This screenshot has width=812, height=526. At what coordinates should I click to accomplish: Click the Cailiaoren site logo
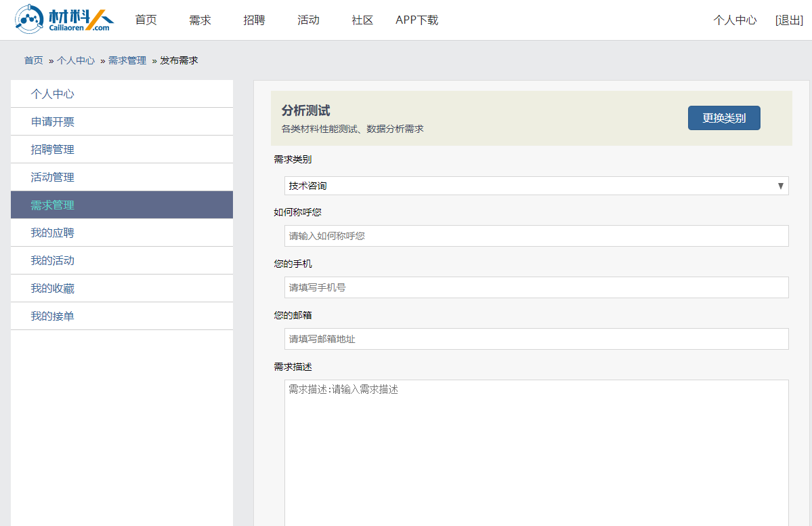point(64,20)
